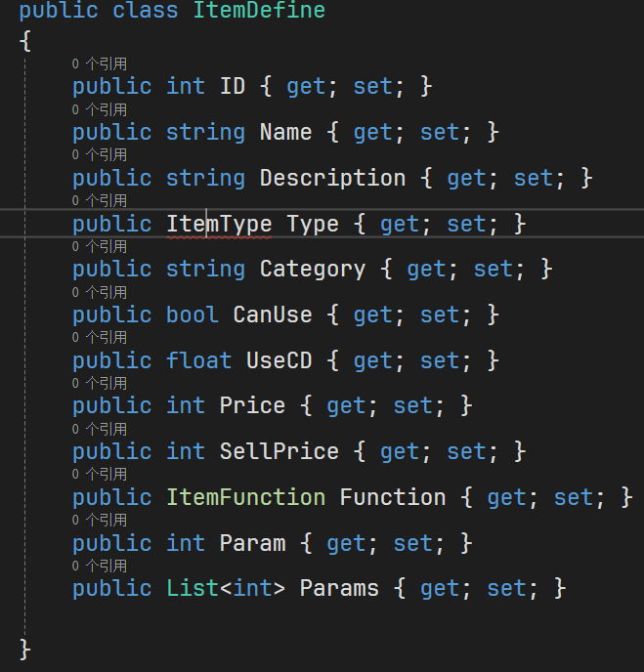Viewport: 644px width, 672px height.
Task: Show references for the Description property
Action: click(x=99, y=155)
